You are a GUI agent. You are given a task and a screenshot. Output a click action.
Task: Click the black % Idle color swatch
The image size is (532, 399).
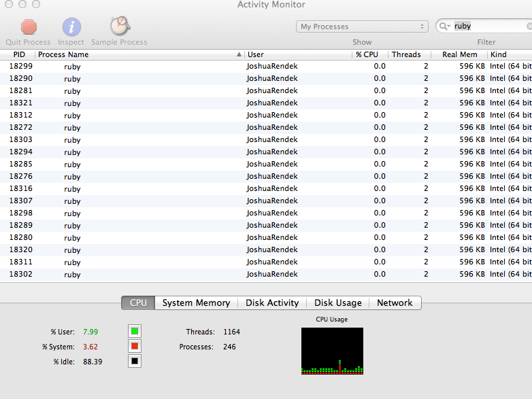pyautogui.click(x=135, y=361)
